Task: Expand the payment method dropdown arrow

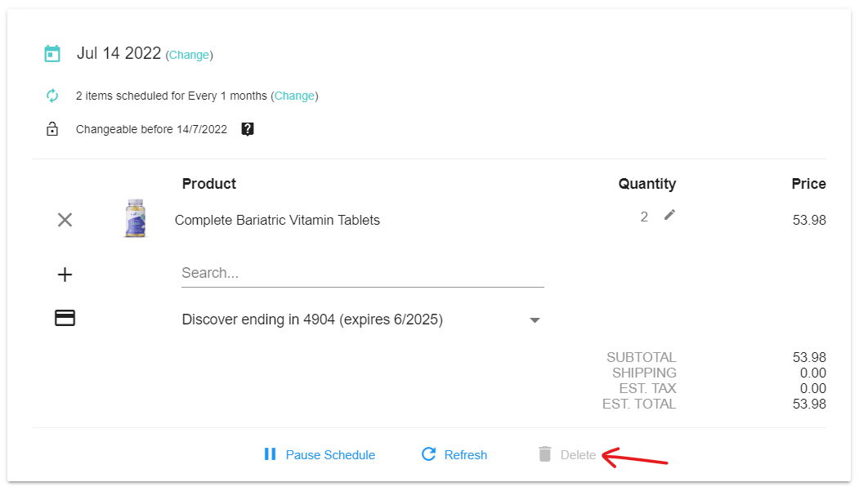Action: coord(535,320)
